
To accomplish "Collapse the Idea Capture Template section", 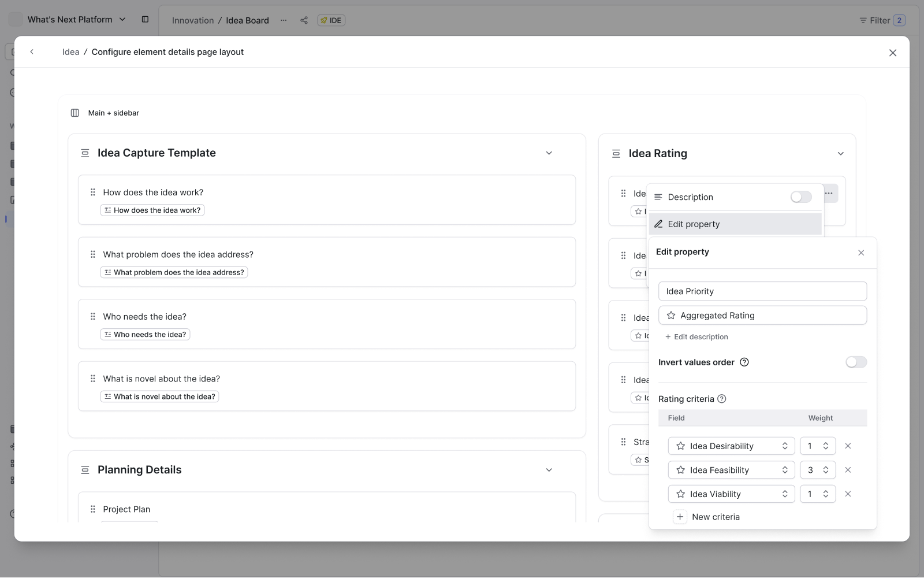I will pyautogui.click(x=549, y=153).
